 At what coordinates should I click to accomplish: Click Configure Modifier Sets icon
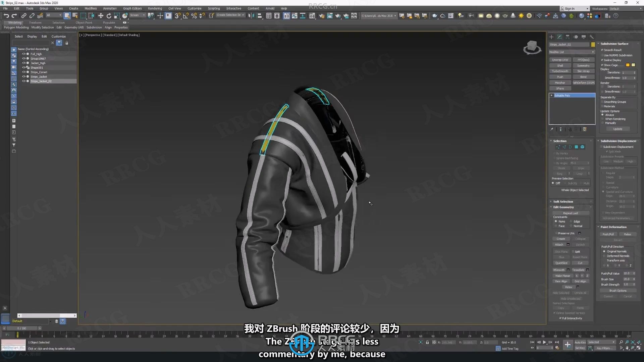tap(585, 129)
